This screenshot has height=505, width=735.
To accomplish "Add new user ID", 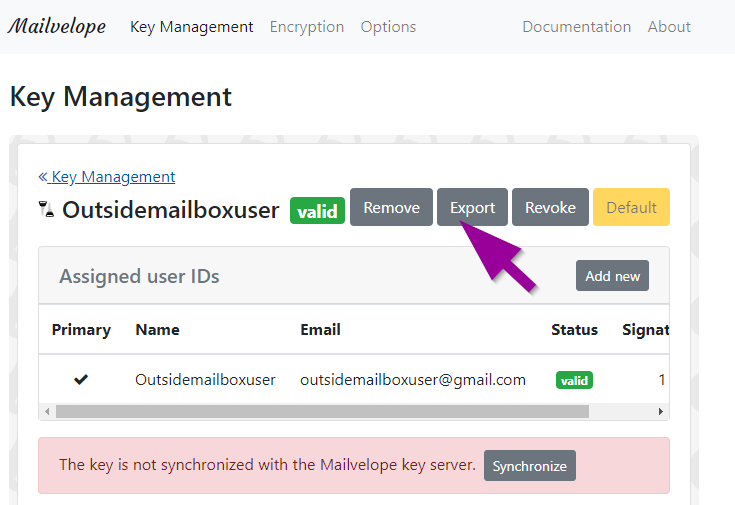I will tap(612, 276).
